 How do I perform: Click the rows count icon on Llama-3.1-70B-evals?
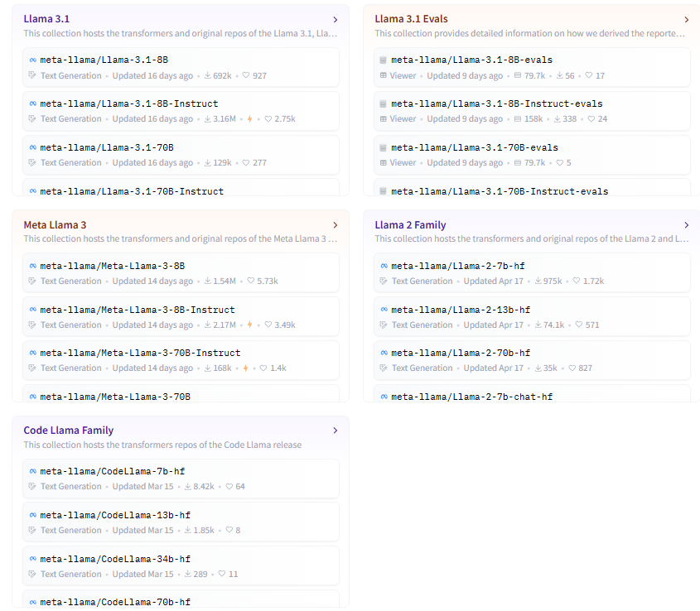pyautogui.click(x=518, y=163)
